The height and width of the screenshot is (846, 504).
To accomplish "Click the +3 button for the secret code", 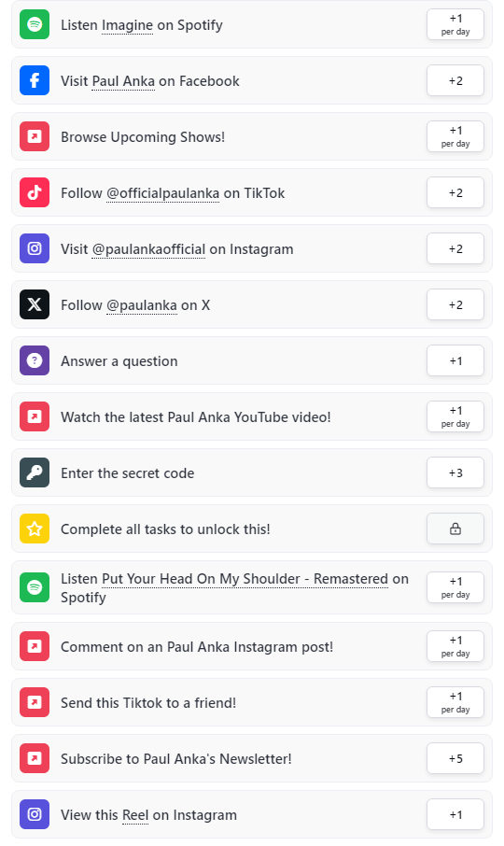I will (455, 473).
